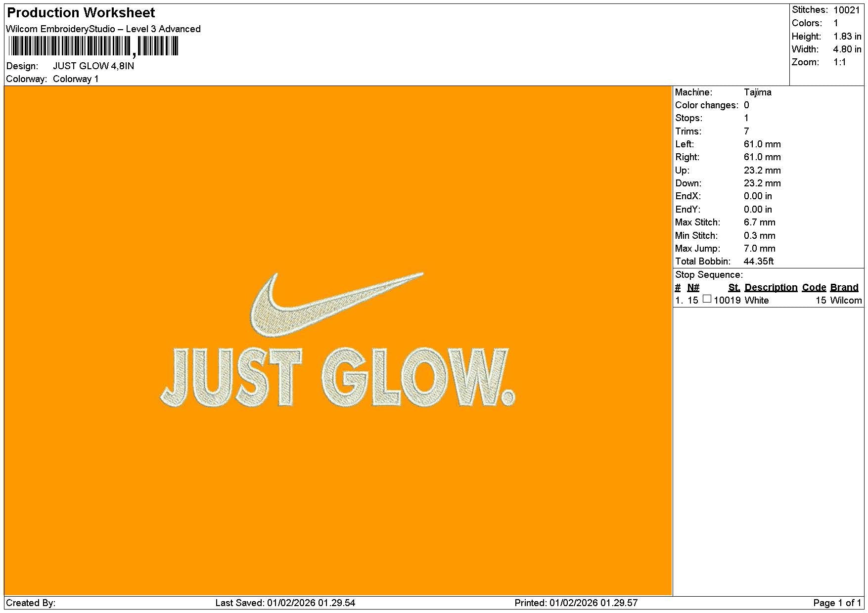Click the Stops value "1"
868x613 pixels.
point(746,118)
